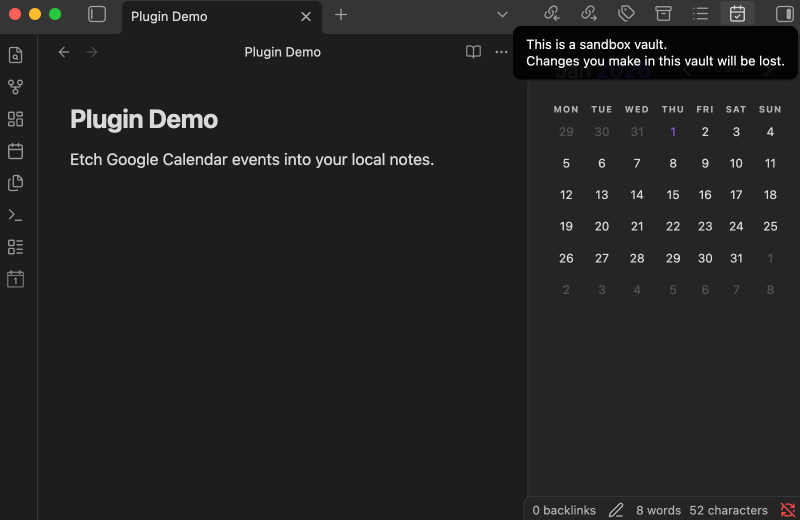
Task: Select day 26 in the calendar
Action: (566, 259)
